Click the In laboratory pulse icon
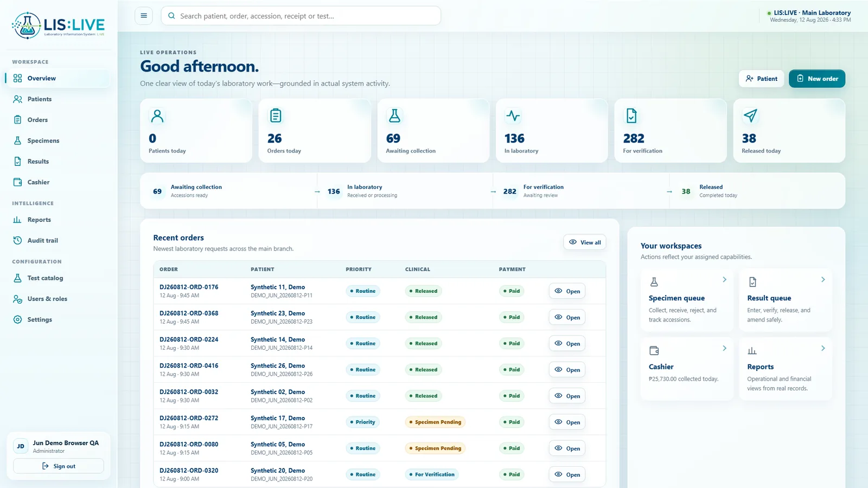 tap(513, 115)
